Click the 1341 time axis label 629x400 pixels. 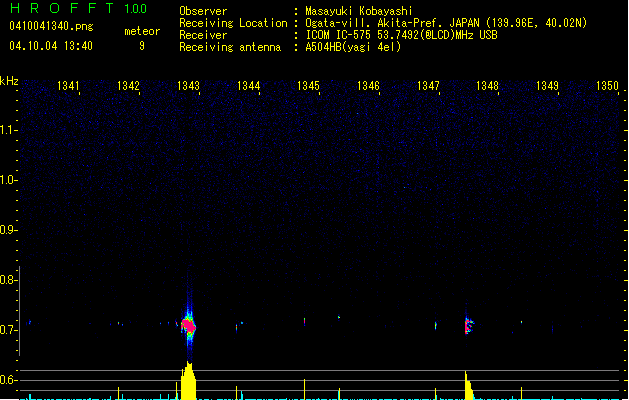pyautogui.click(x=69, y=87)
